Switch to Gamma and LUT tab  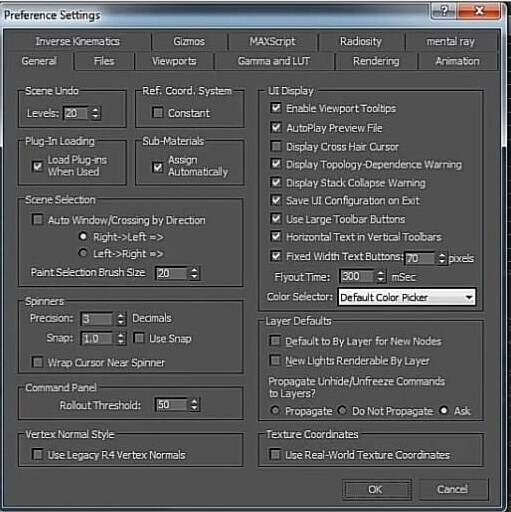click(x=274, y=61)
